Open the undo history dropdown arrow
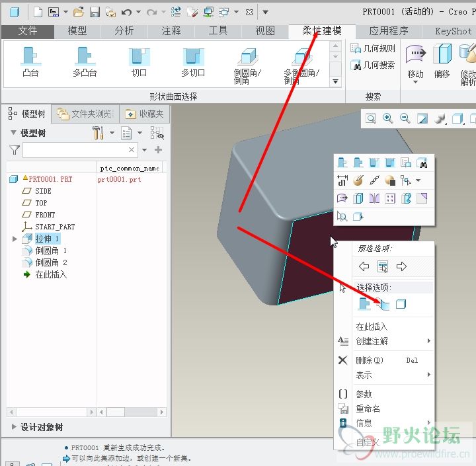 [x=138, y=12]
